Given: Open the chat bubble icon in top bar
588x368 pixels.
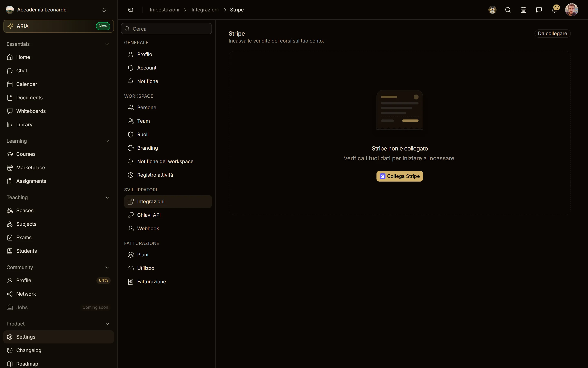Looking at the screenshot, I should pos(539,10).
